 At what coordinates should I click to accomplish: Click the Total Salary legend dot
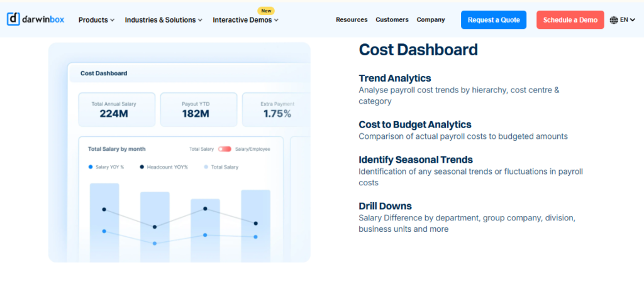(x=206, y=167)
